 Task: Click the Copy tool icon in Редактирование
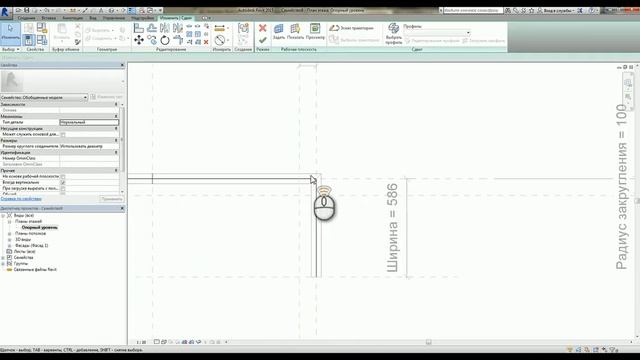click(152, 40)
